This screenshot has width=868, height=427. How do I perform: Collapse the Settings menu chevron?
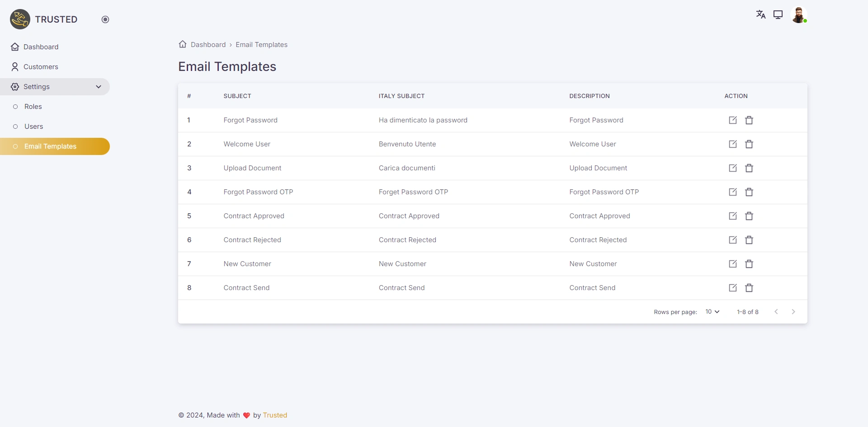tap(99, 87)
